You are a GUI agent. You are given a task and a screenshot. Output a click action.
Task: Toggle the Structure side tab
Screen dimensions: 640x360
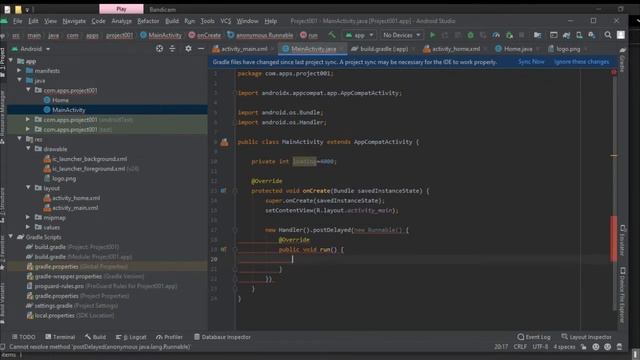click(x=3, y=205)
